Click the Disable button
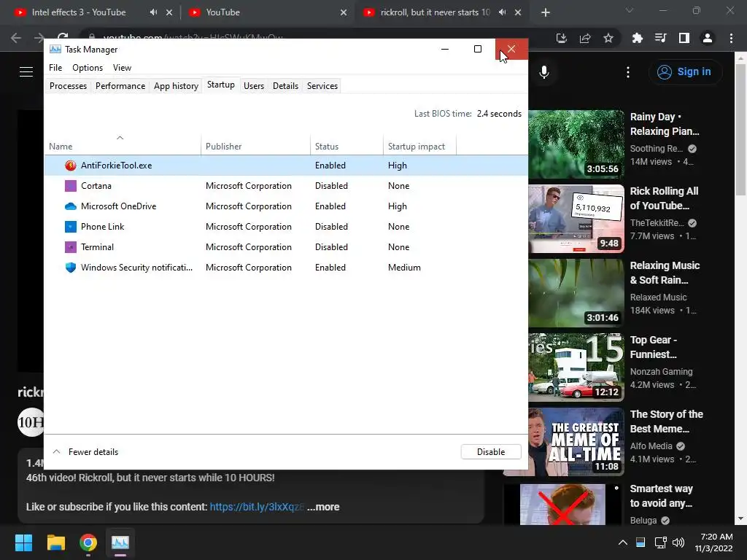747x560 pixels. [x=491, y=452]
